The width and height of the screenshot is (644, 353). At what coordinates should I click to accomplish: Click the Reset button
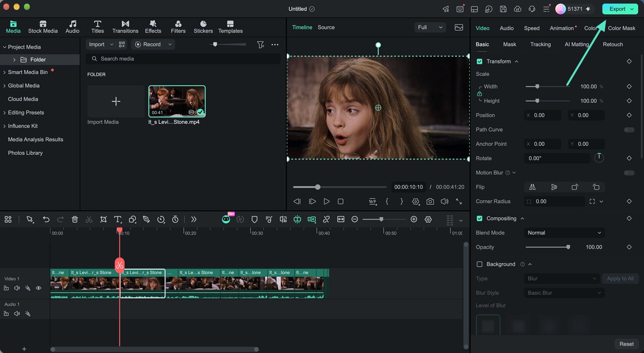point(626,344)
